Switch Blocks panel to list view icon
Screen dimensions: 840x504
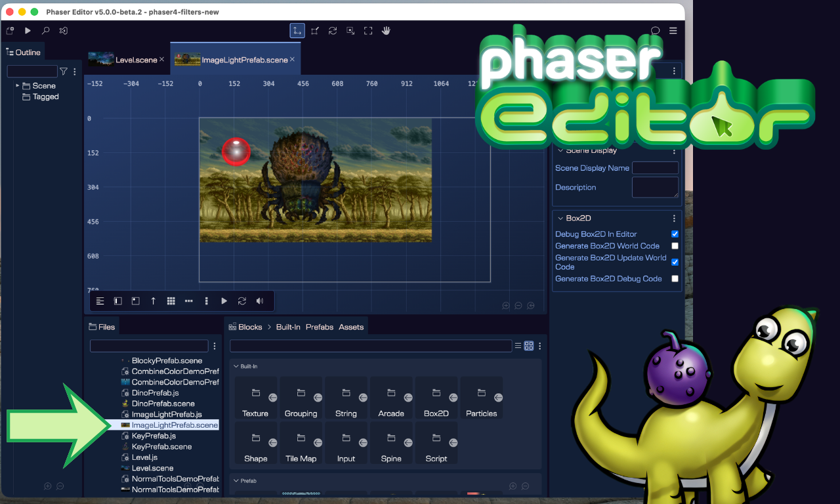[x=518, y=346]
